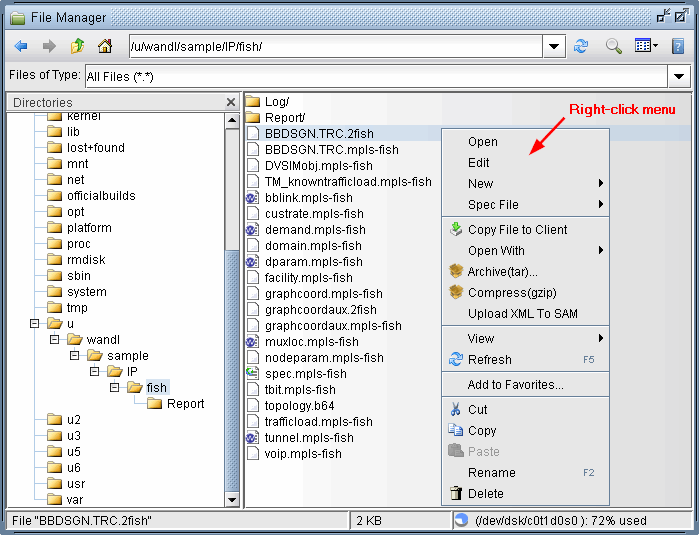The width and height of the screenshot is (699, 535).
Task: Click the Back arrow navigation icon
Action: tap(21, 46)
